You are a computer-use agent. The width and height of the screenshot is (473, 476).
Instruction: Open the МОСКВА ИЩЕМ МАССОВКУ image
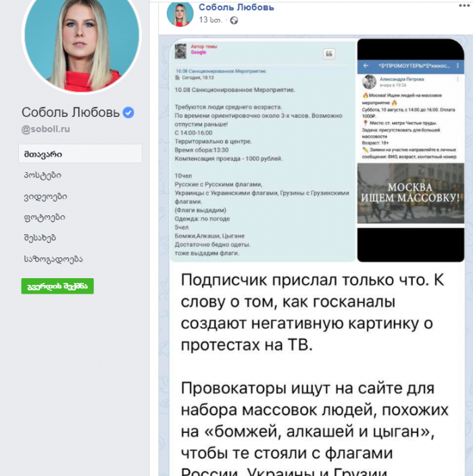[x=410, y=193]
